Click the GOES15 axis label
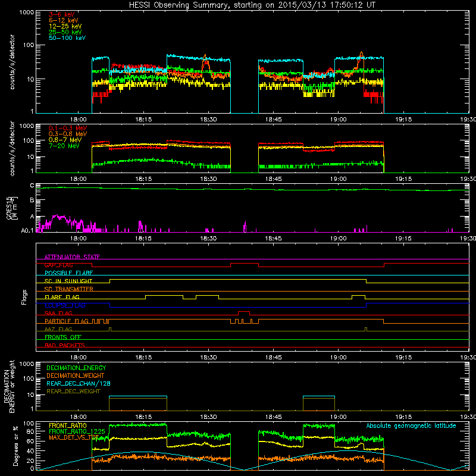The width and height of the screenshot is (476, 476). 12,208
